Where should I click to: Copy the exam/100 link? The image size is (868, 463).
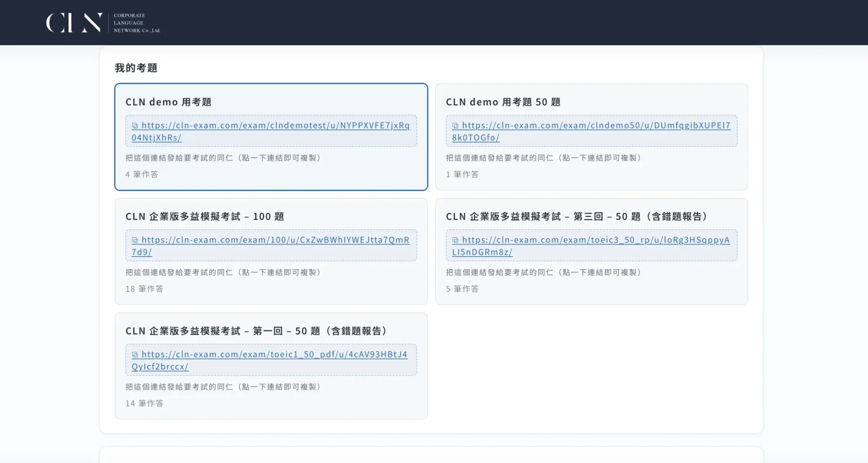click(271, 246)
